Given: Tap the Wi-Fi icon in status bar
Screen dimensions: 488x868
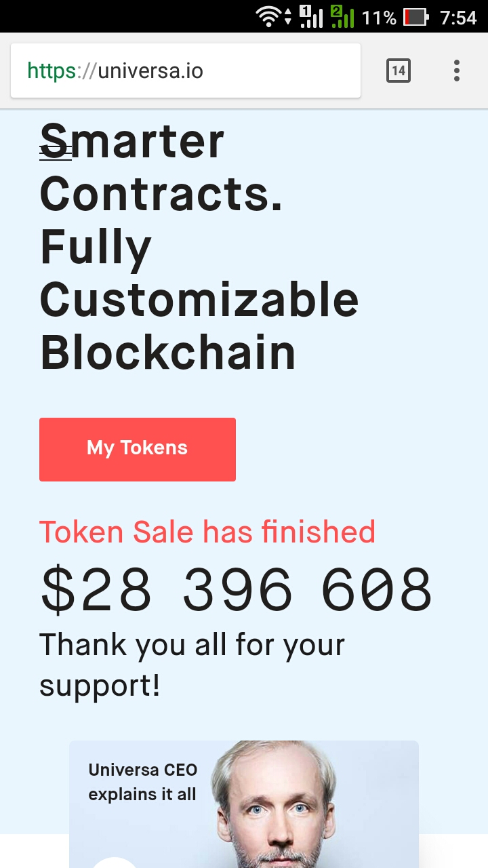Looking at the screenshot, I should [x=269, y=16].
